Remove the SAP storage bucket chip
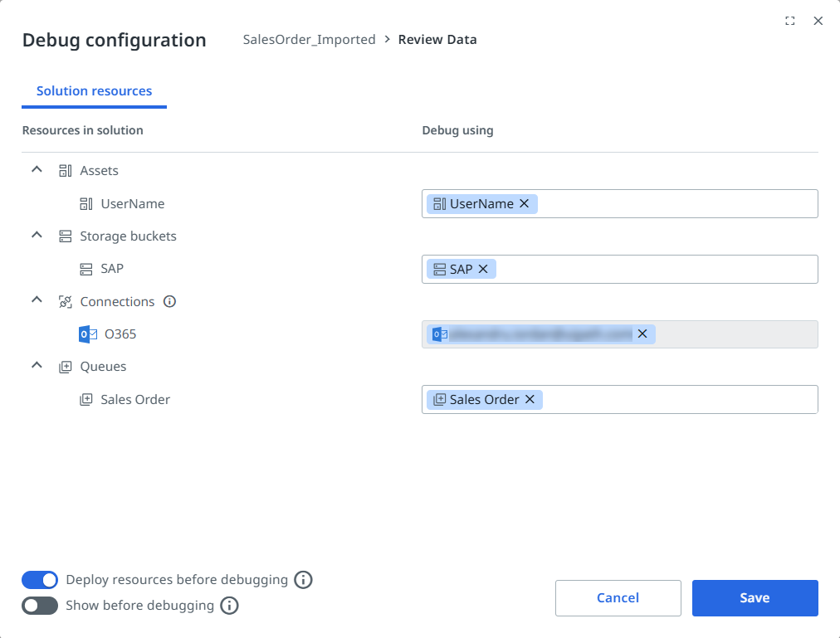Viewport: 840px width, 638px height. point(482,270)
